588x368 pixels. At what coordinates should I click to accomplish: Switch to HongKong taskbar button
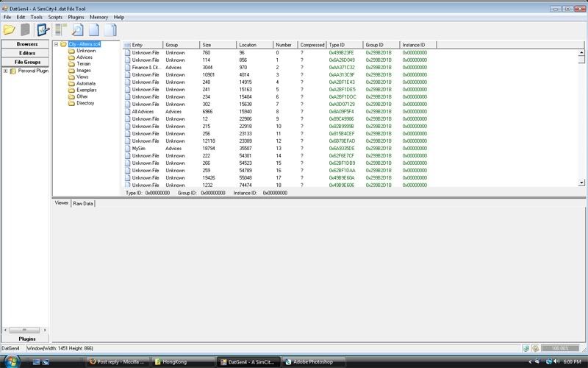click(182, 362)
